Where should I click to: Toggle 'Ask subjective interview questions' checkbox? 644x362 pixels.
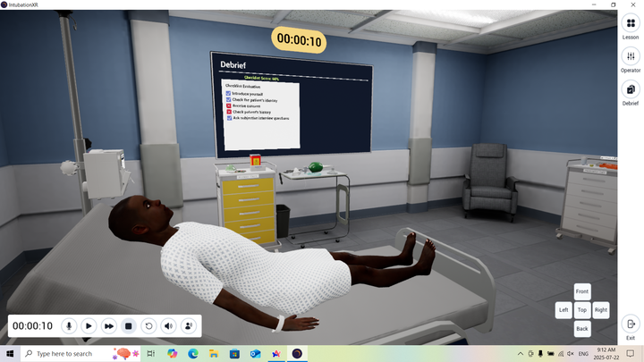230,118
